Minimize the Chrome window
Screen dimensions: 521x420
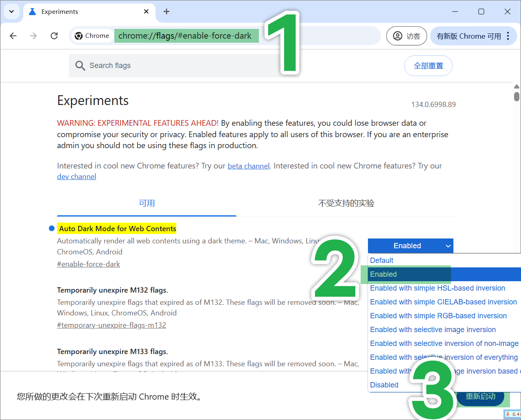[x=455, y=11]
